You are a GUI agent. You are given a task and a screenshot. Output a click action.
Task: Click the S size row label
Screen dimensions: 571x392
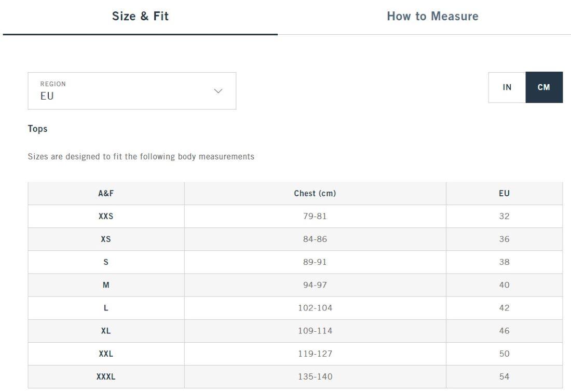106,262
